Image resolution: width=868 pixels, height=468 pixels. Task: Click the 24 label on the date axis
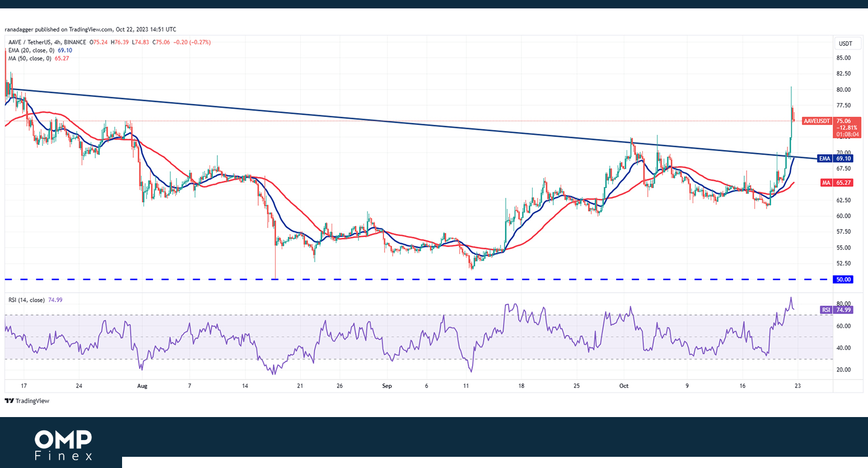pos(79,386)
